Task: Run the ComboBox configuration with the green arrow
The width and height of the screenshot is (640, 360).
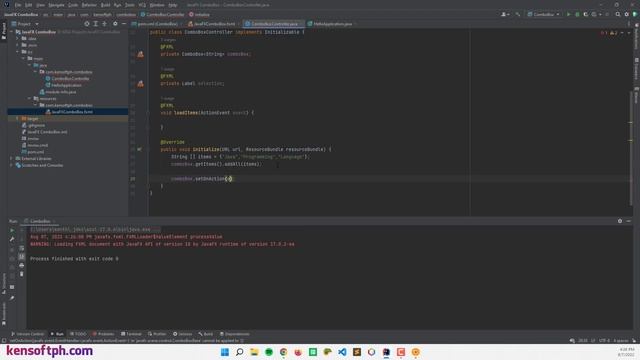Action: coord(568,14)
